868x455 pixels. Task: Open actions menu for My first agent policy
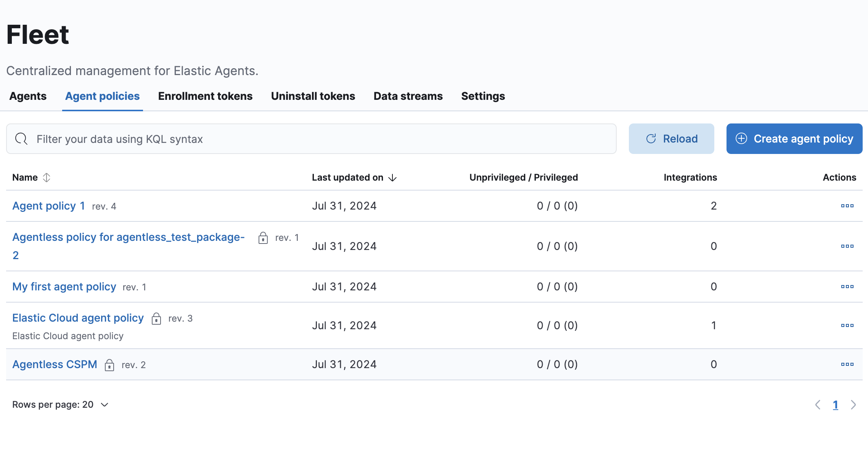pyautogui.click(x=847, y=287)
